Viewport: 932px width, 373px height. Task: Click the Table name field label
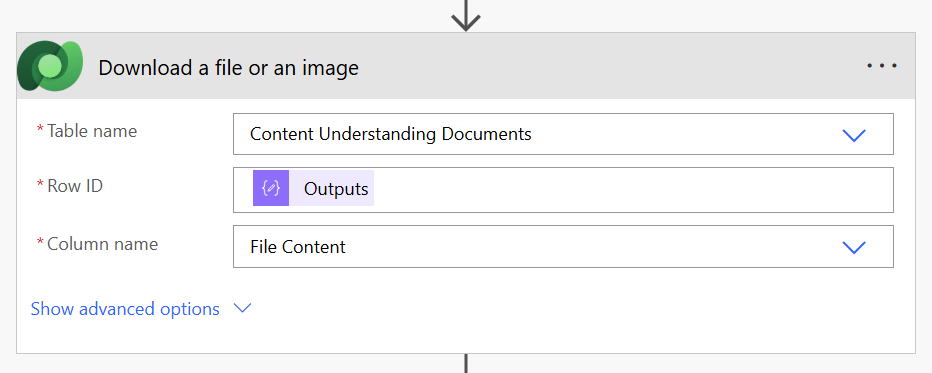(92, 131)
